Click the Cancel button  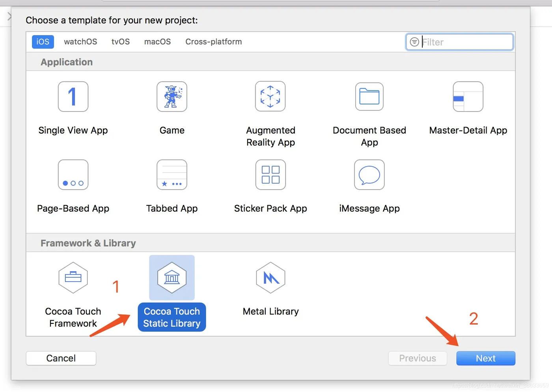61,358
